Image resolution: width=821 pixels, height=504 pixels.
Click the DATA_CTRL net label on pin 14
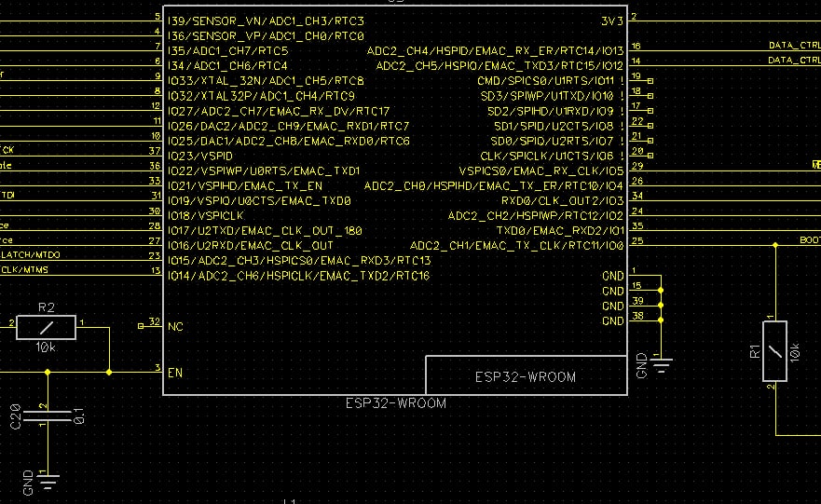(794, 61)
